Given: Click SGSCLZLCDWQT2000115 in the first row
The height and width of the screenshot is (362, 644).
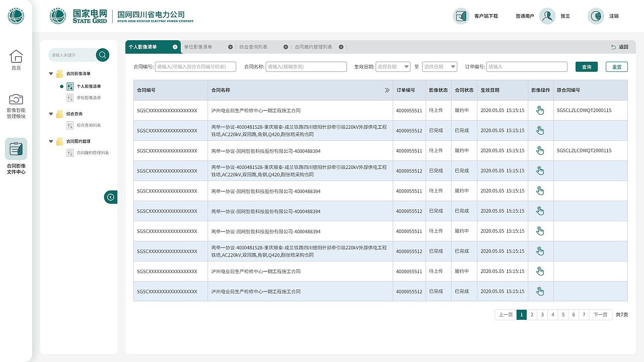Looking at the screenshot, I should pos(584,110).
